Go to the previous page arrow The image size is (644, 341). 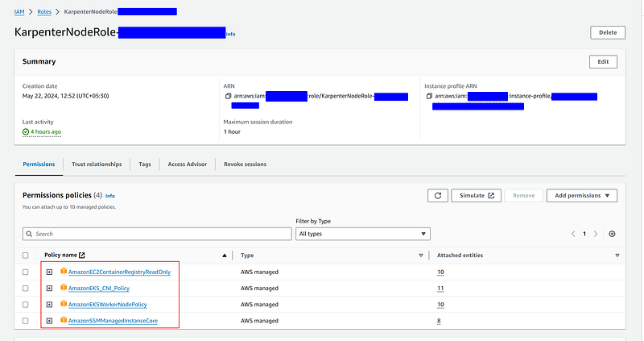tap(573, 234)
